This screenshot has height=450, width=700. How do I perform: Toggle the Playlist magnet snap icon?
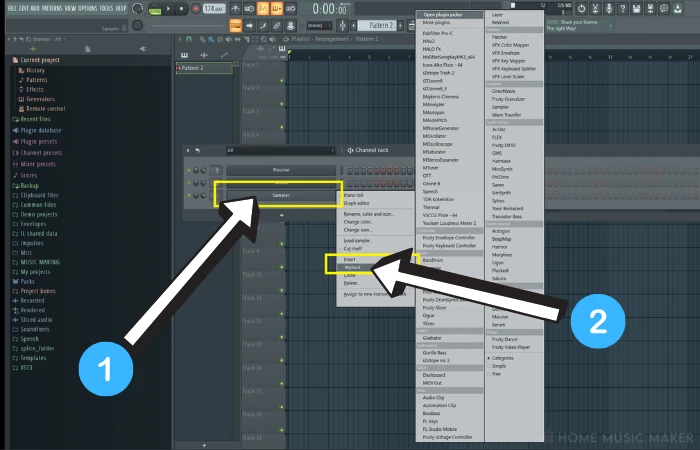pos(189,39)
